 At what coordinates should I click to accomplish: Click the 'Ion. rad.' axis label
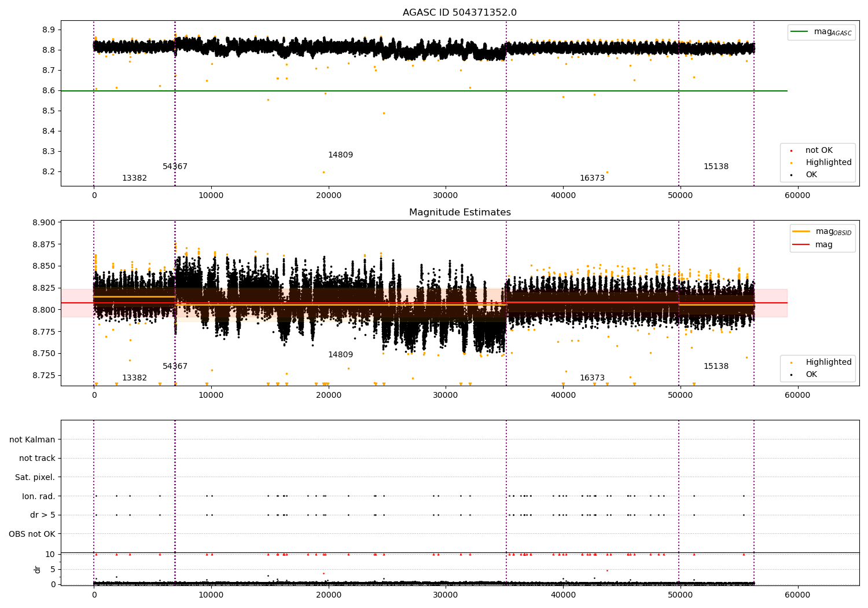pos(39,496)
